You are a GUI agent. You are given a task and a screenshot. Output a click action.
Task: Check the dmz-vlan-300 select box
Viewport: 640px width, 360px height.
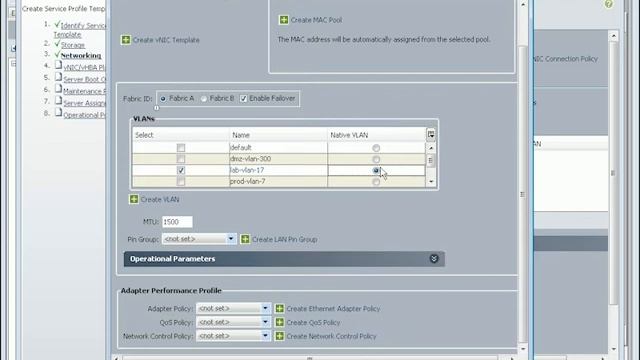pos(181,159)
